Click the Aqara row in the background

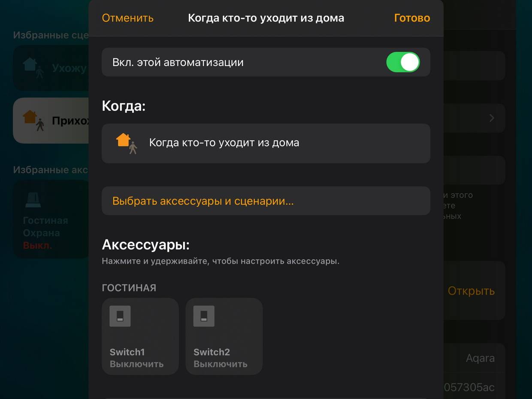(474, 358)
